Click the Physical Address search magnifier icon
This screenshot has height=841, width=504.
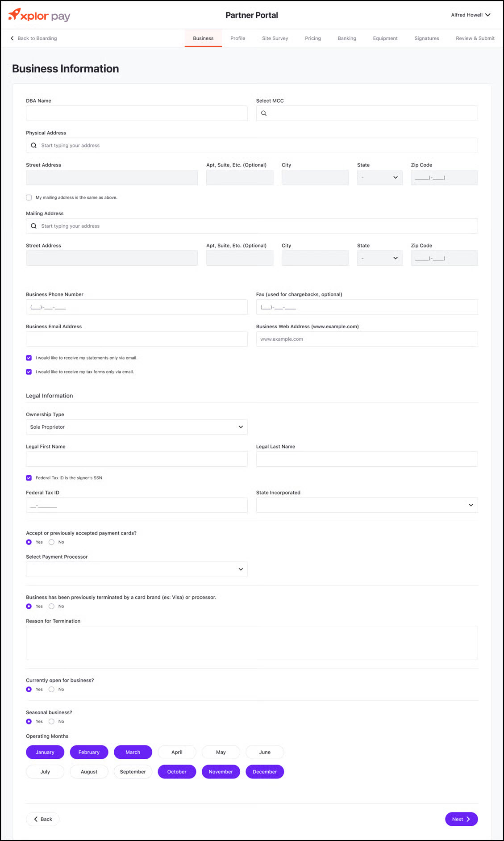33,146
